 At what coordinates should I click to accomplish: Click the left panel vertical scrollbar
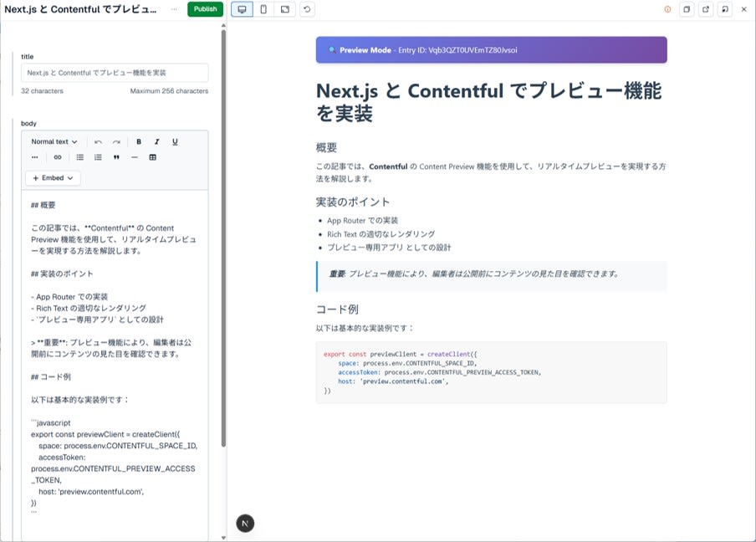click(x=223, y=238)
